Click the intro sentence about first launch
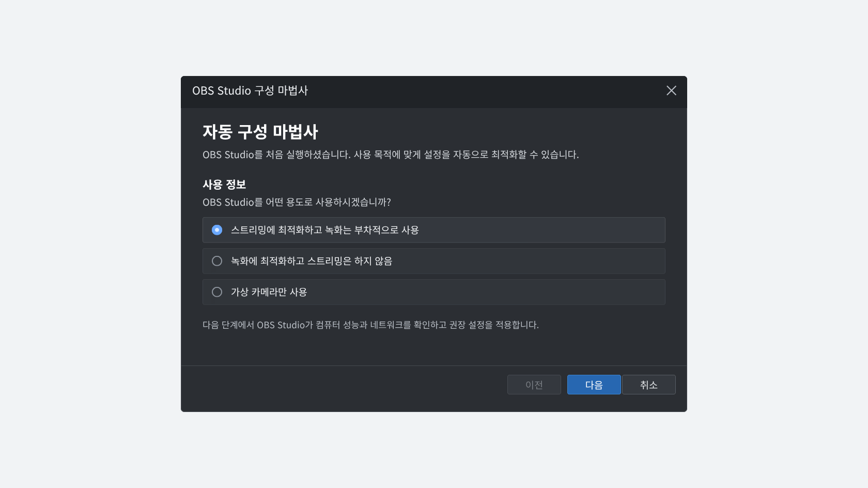 [391, 155]
